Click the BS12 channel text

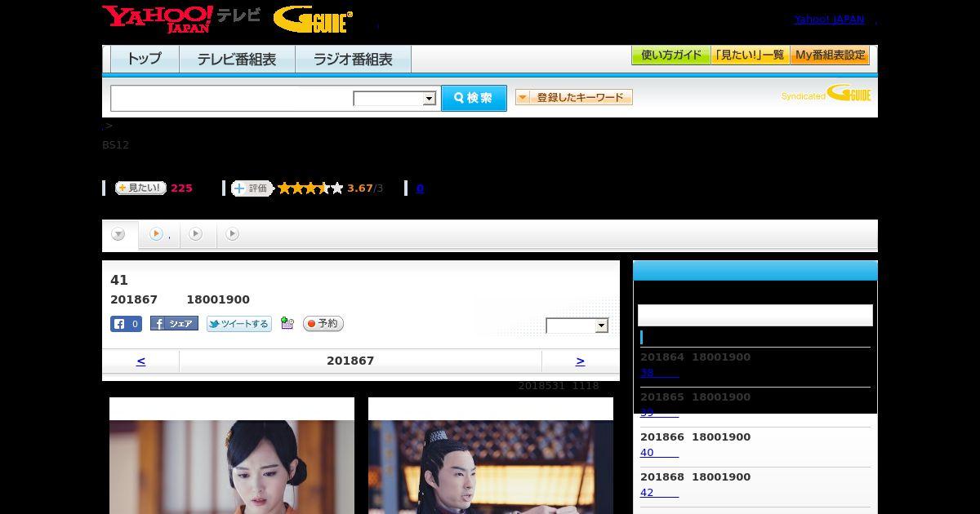[115, 145]
